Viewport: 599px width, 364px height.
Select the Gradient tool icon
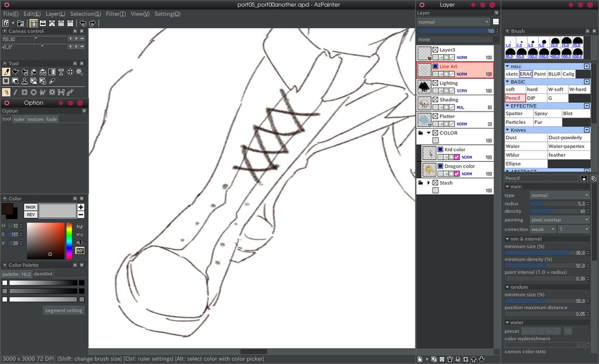52,72
